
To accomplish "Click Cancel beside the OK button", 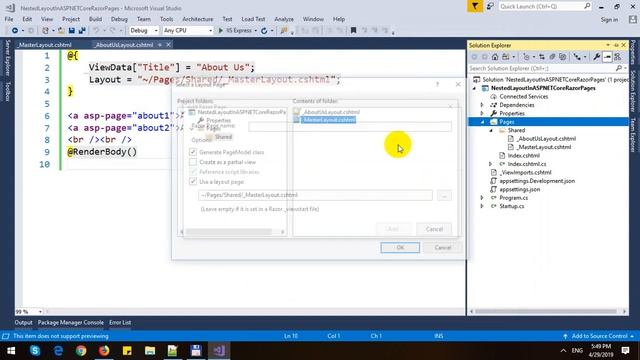I will (x=442, y=247).
